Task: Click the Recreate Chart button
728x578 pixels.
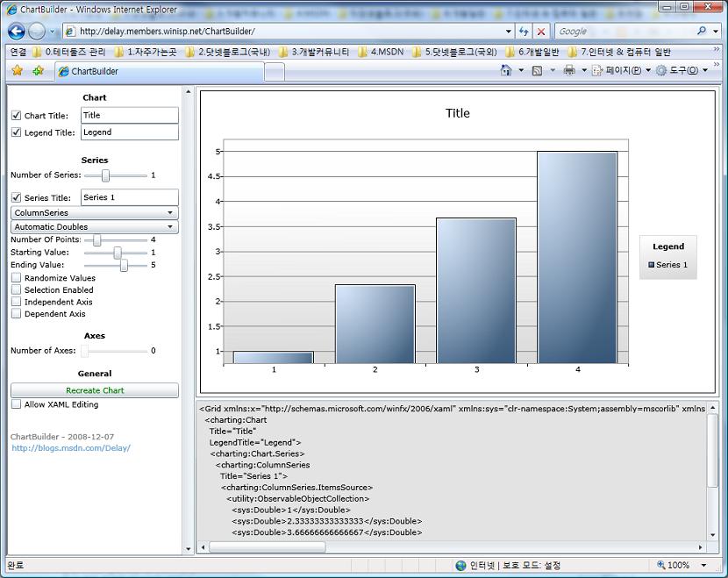Action: (x=95, y=390)
